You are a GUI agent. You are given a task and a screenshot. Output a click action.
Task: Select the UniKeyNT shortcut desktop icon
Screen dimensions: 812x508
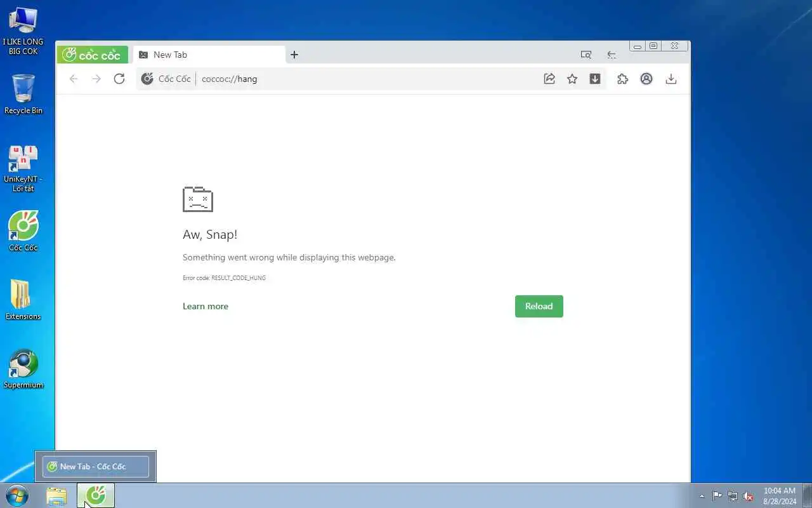(23, 168)
